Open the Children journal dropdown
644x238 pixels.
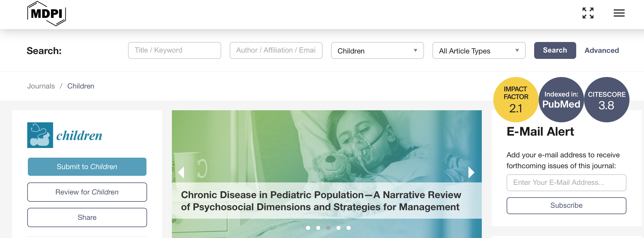[377, 51]
